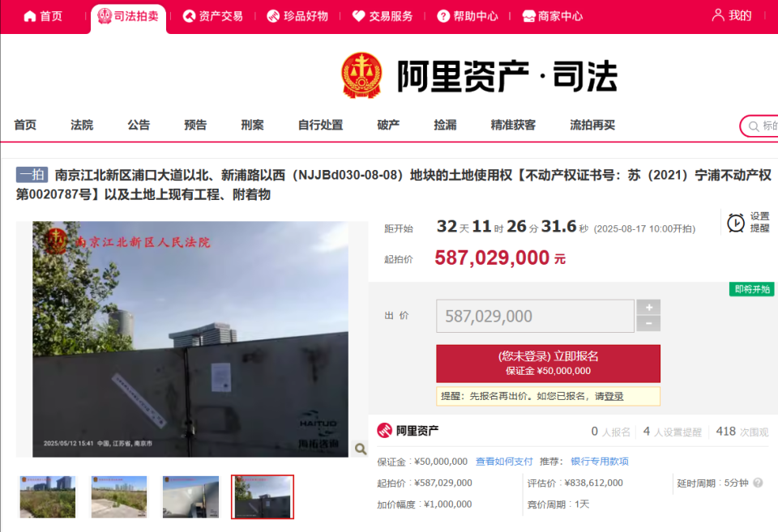Click the main auction property photo
The height and width of the screenshot is (532, 778).
tap(190, 339)
